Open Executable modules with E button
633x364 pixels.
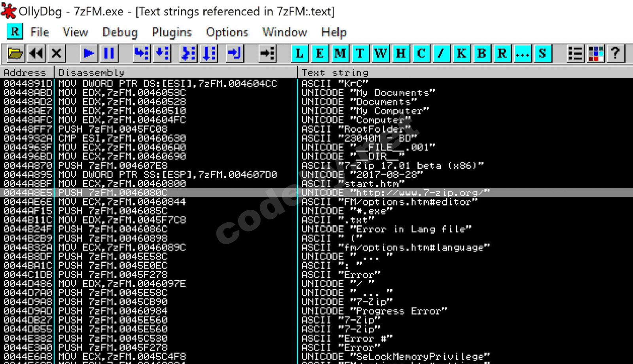coord(320,53)
